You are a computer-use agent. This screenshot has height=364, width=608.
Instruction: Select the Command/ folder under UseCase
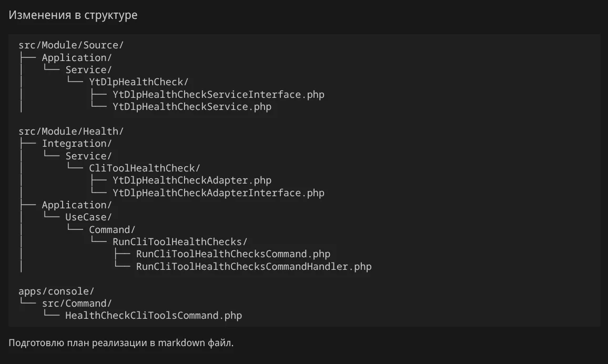pos(112,230)
